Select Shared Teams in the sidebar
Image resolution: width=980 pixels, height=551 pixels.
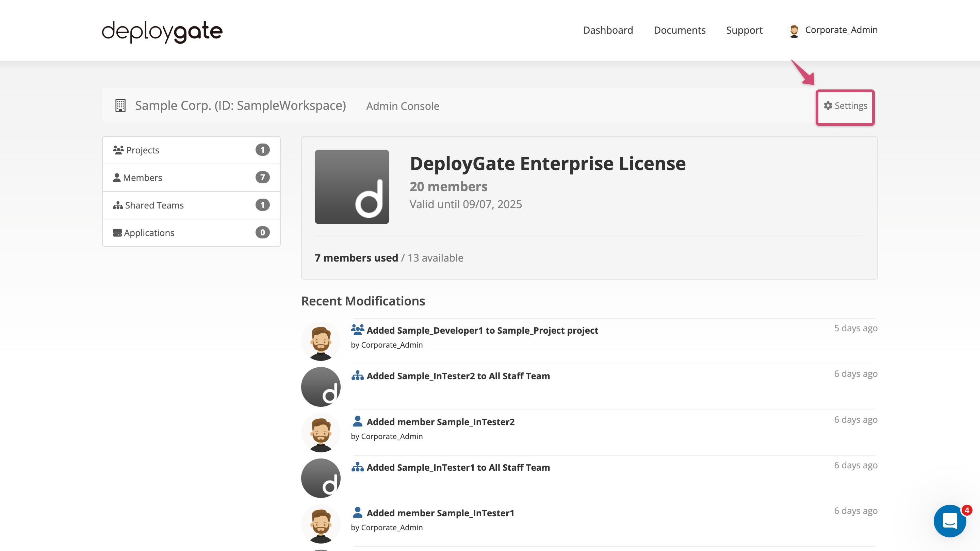point(191,205)
